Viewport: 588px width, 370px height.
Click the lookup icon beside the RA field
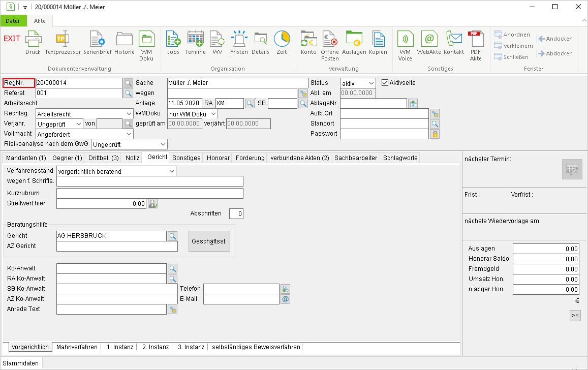tap(250, 103)
